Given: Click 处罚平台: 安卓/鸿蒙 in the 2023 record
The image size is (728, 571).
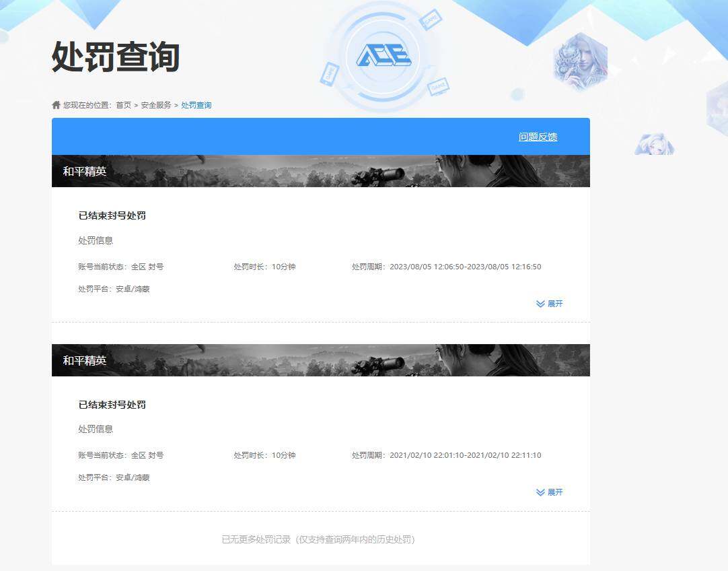Looking at the screenshot, I should point(114,289).
